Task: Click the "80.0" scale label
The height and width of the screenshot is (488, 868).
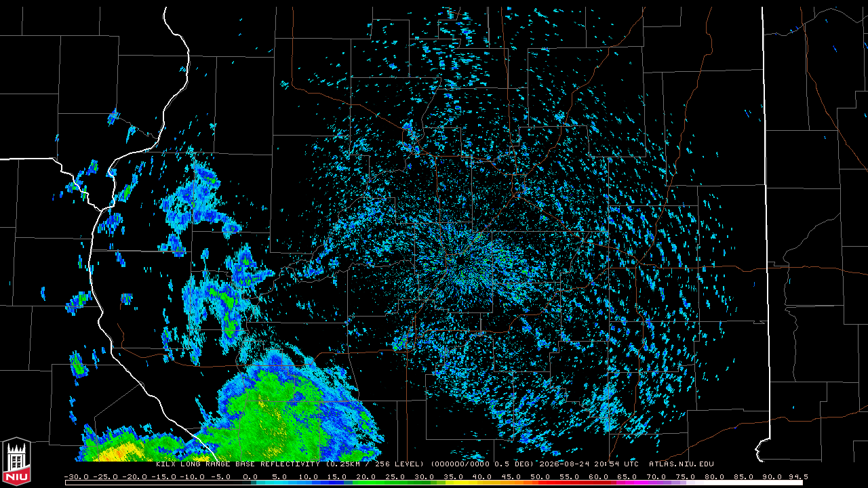Action: [714, 476]
